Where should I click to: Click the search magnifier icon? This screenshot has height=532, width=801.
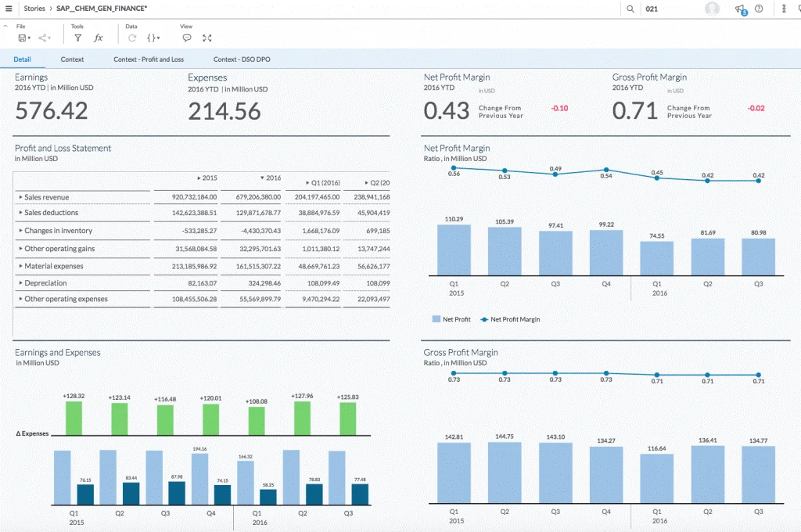pyautogui.click(x=630, y=9)
